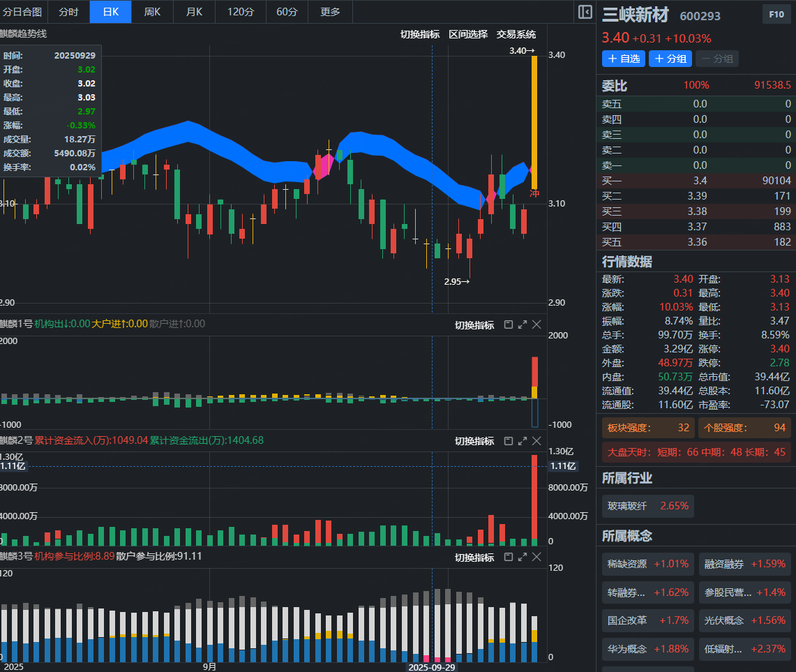The width and height of the screenshot is (796, 672).
Task: Open F10 company info
Action: point(776,14)
